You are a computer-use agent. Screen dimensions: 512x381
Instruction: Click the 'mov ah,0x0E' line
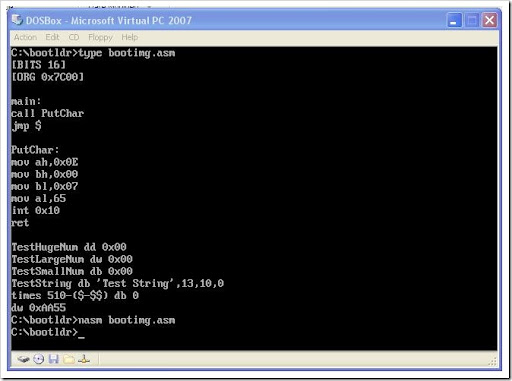[x=44, y=162]
